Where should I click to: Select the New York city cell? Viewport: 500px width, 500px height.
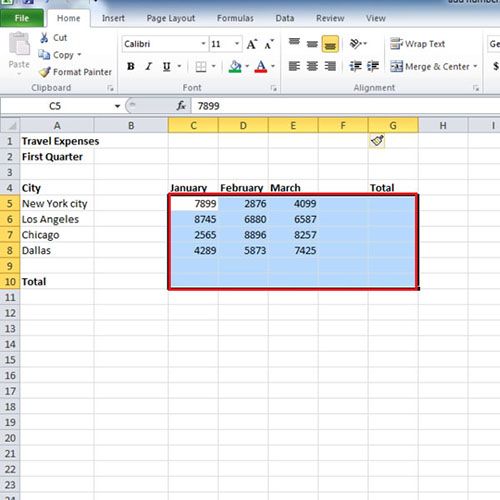[57, 204]
